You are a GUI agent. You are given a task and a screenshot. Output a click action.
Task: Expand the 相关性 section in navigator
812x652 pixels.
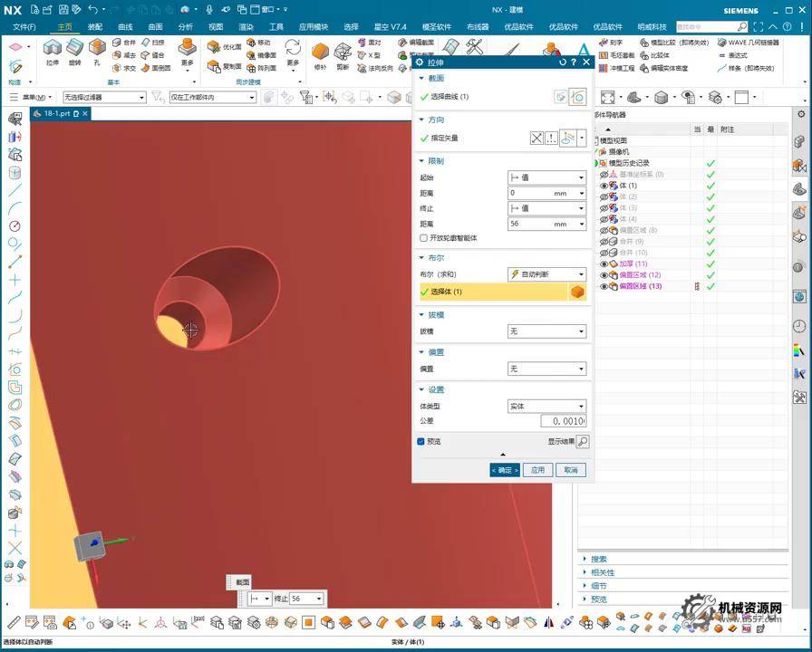[x=603, y=572]
